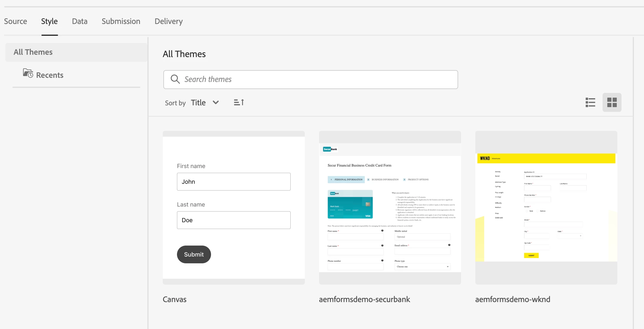Open the Delivery tab
Screen dimensions: 644x329
point(168,21)
